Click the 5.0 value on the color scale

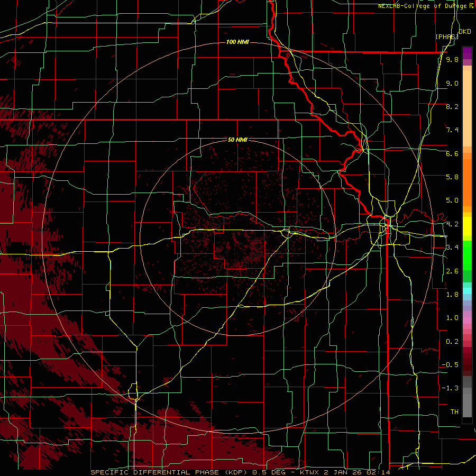tap(452, 200)
